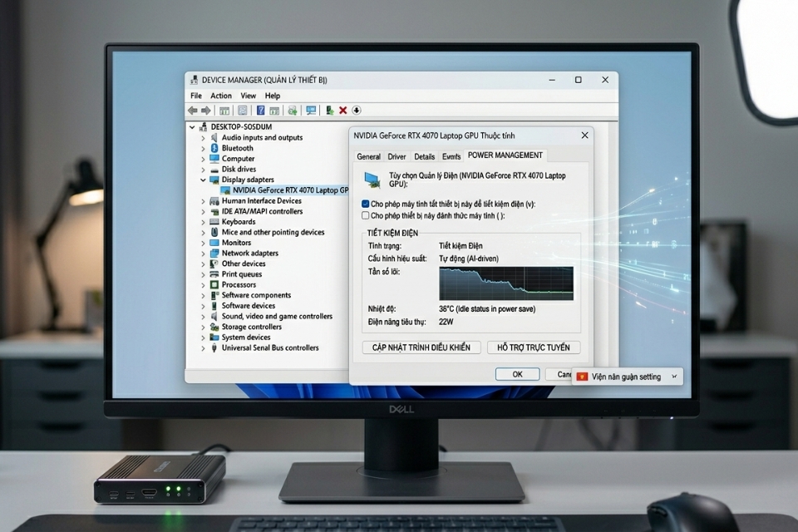
Task: Expand the Processors tree node
Action: click(x=203, y=285)
